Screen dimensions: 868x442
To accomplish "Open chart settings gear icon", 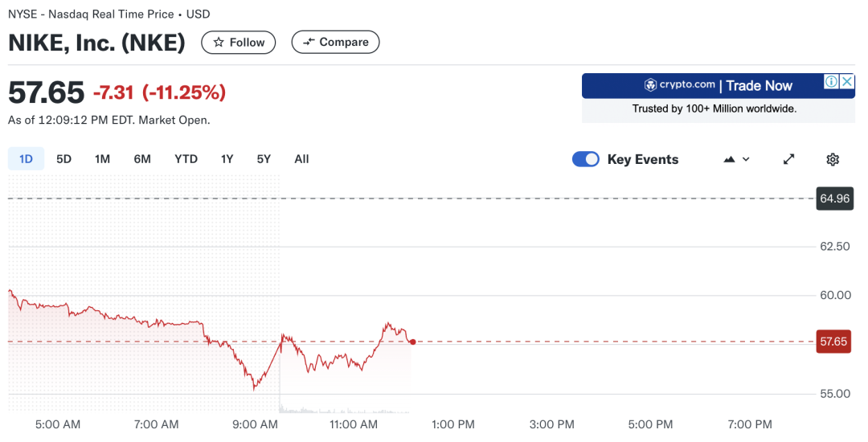I will click(x=832, y=159).
